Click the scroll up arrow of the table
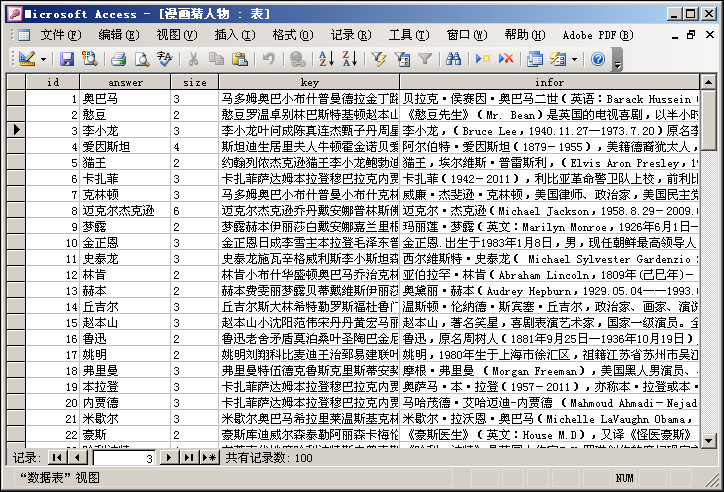The height and width of the screenshot is (492, 724). pos(708,82)
